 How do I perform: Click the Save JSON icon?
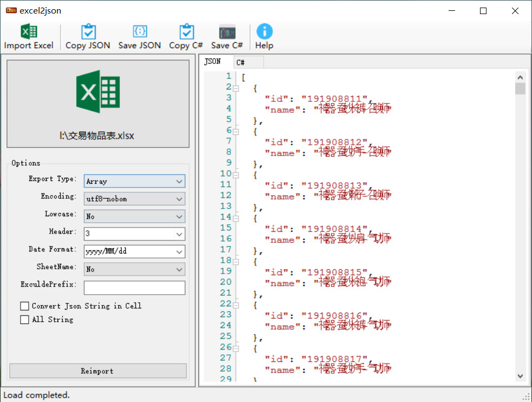point(139,32)
